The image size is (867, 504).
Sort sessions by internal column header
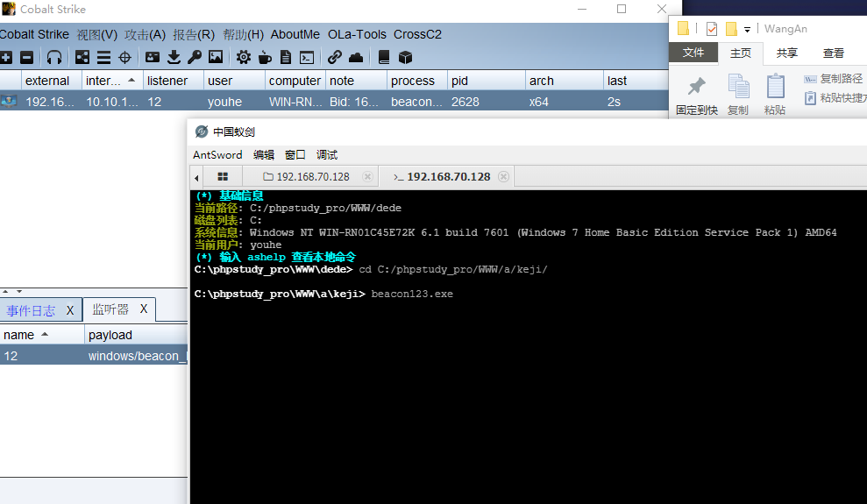[x=112, y=81]
